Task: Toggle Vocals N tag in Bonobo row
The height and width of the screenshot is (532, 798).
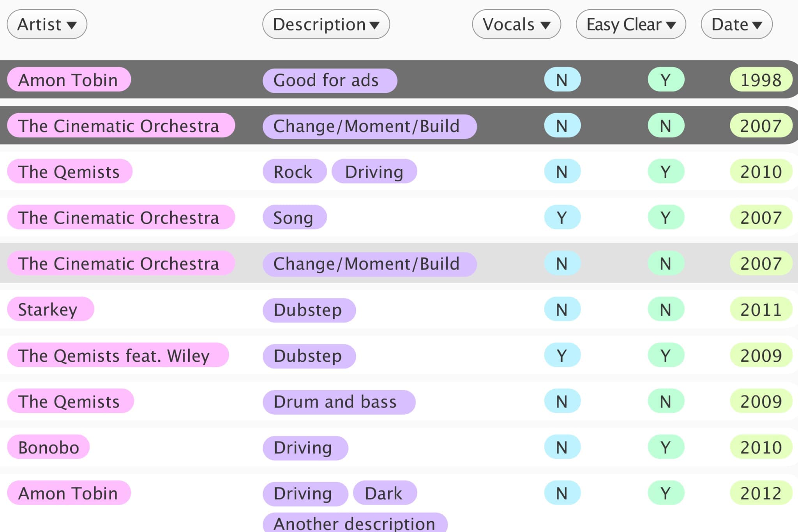Action: pyautogui.click(x=562, y=447)
